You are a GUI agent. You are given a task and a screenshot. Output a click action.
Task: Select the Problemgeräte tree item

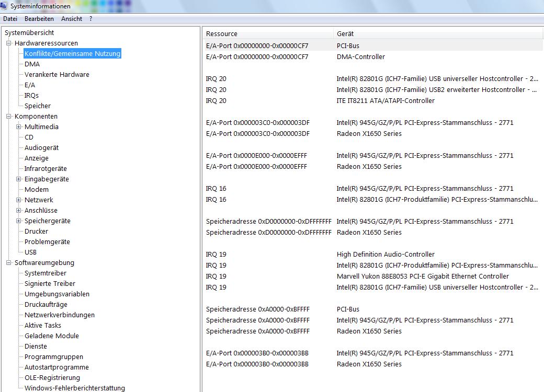click(x=47, y=241)
